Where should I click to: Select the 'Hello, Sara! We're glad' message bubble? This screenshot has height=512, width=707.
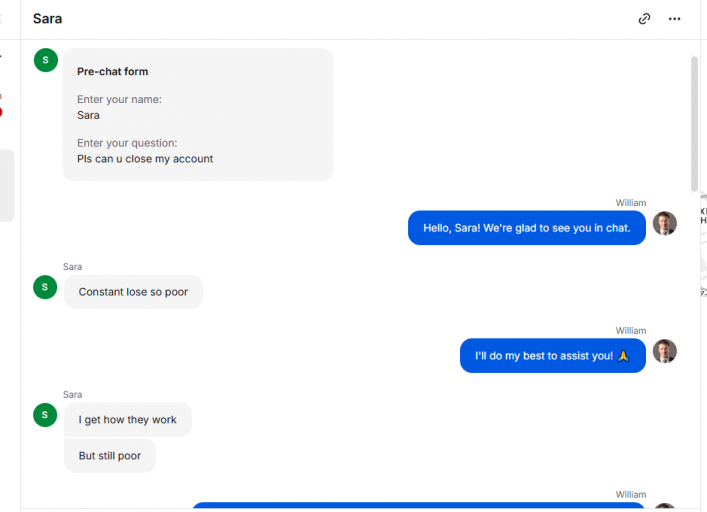click(x=527, y=228)
